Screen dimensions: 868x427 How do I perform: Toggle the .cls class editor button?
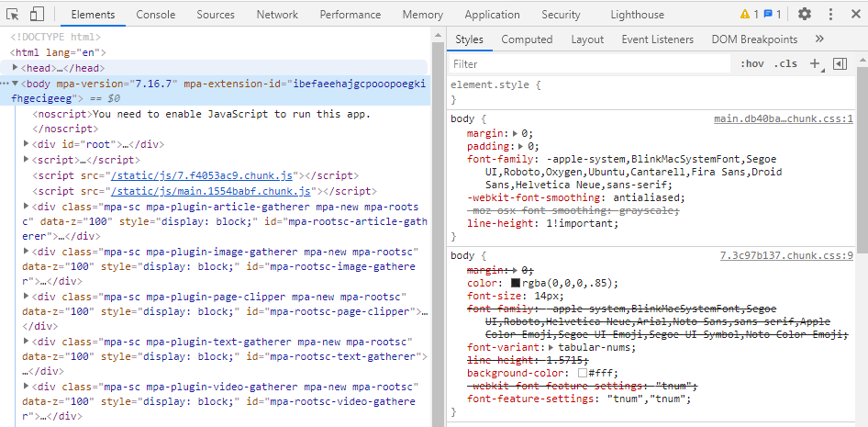pos(785,64)
